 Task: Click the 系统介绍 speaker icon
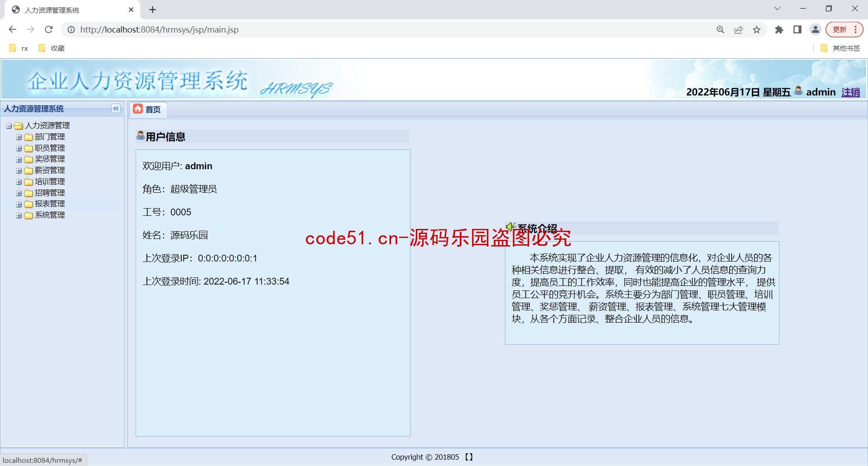[510, 227]
